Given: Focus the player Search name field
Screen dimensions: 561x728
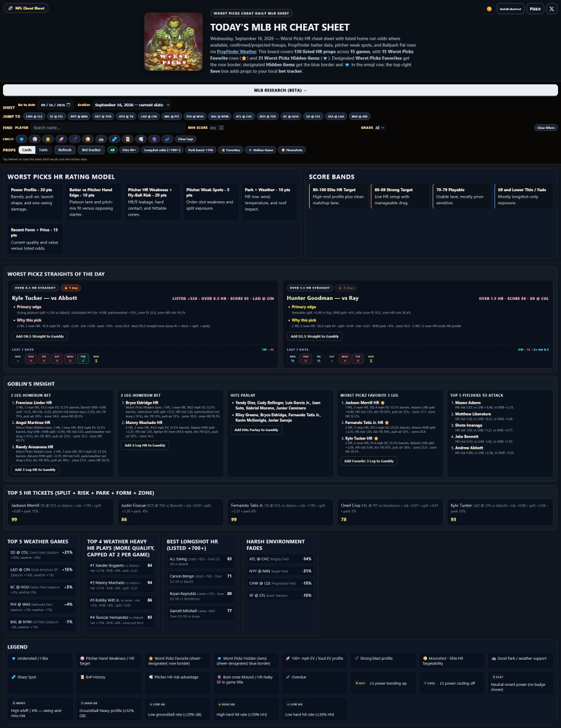Looking at the screenshot, I should 107,128.
